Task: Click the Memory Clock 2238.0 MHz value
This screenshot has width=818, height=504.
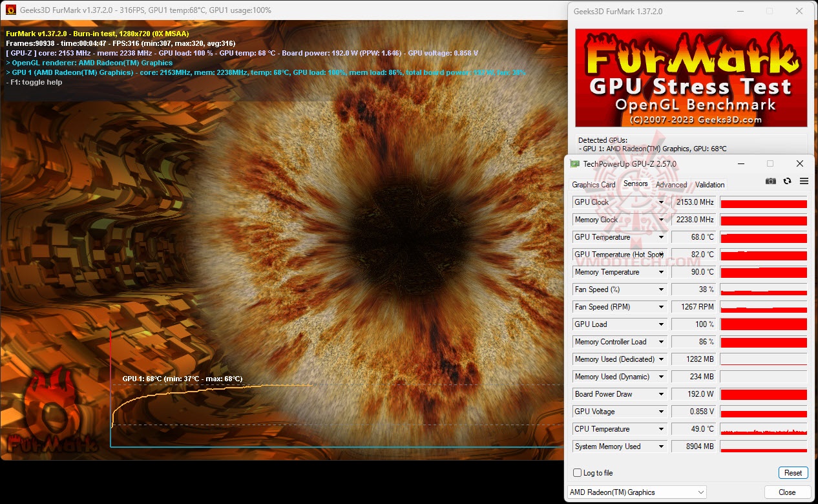Action: 693,220
